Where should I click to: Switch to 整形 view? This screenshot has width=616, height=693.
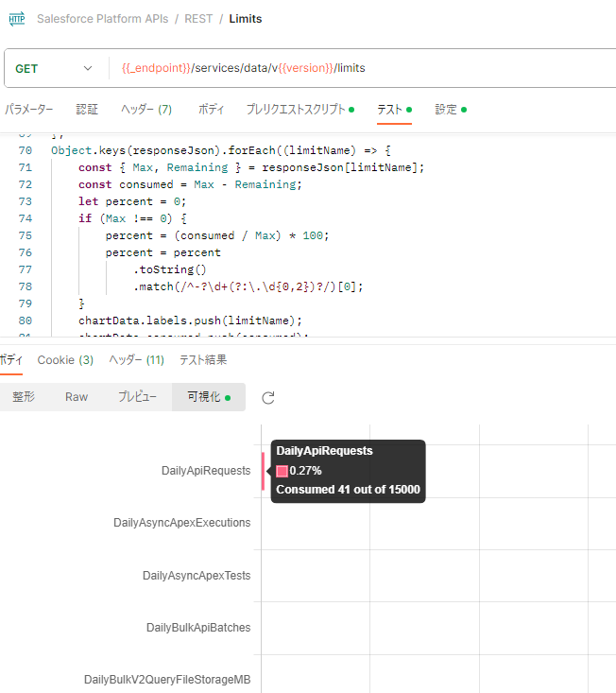(24, 397)
